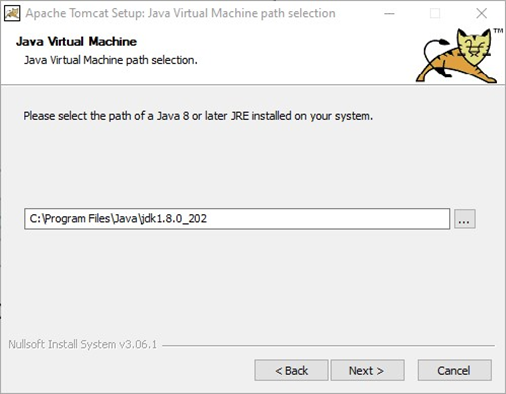506x394 pixels.
Task: Go to previous step with Back button
Action: tap(291, 370)
